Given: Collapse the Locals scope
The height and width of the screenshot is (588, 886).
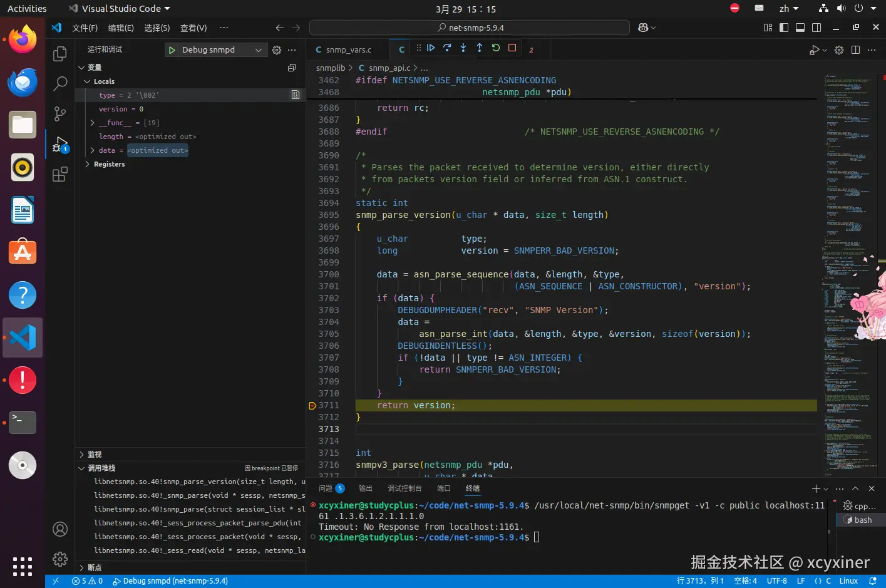Looking at the screenshot, I should click(87, 81).
